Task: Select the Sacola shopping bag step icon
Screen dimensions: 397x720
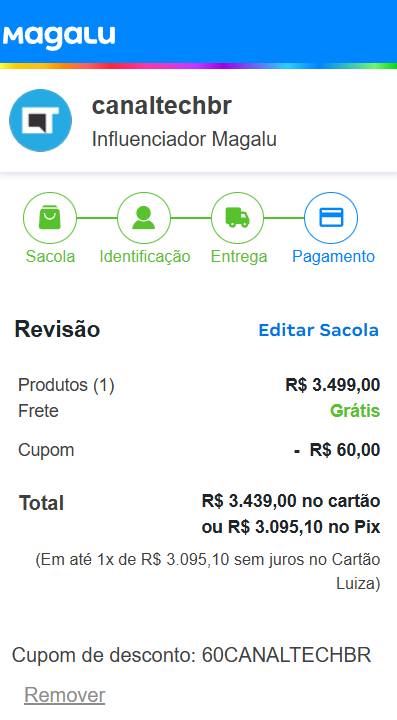Action: pyautogui.click(x=50, y=218)
